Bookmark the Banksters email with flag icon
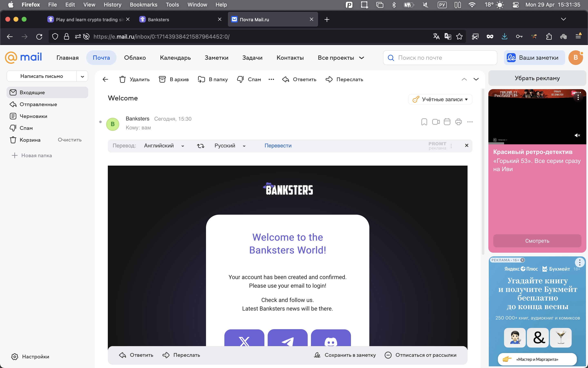 (x=424, y=122)
